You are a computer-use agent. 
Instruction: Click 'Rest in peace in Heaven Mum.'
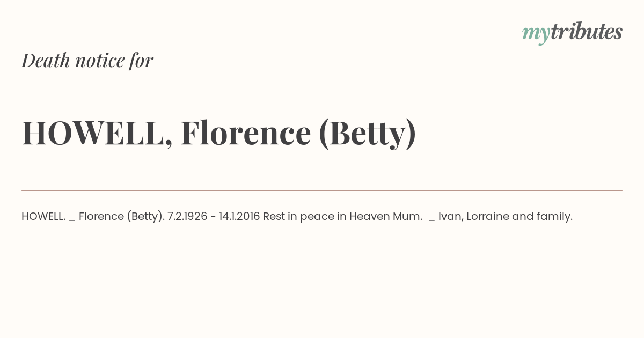point(342,216)
